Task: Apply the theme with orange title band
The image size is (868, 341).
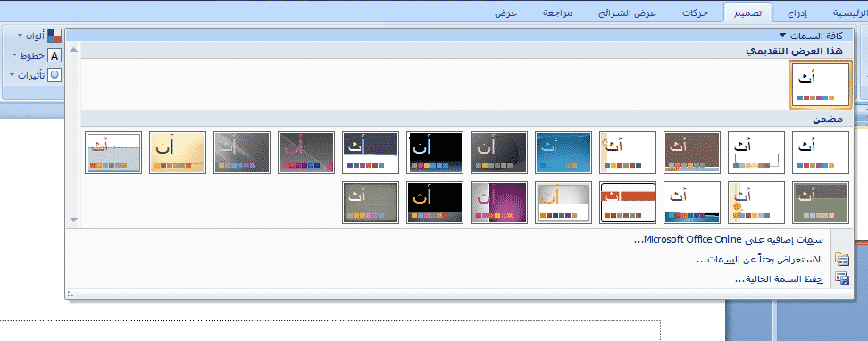Action: pyautogui.click(x=628, y=202)
